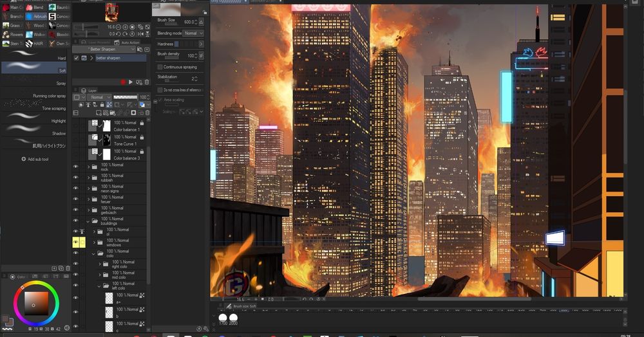Switch to Layer Property tab
Viewport: 644px width, 337px height.
[x=95, y=42]
